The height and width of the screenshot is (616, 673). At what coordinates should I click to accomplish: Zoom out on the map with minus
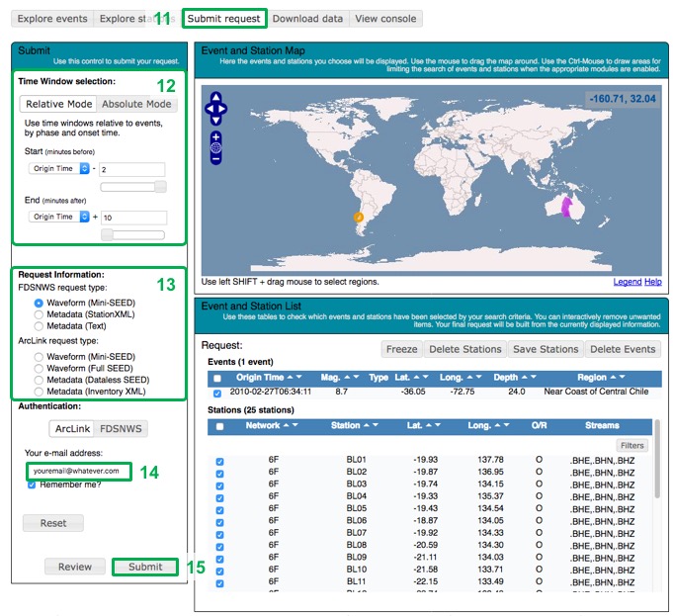coord(216,159)
